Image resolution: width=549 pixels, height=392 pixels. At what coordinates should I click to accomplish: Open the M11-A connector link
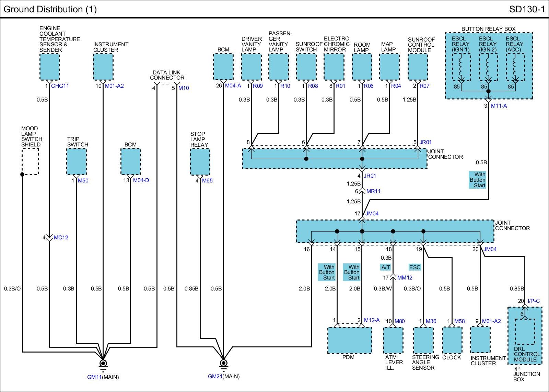[499, 106]
